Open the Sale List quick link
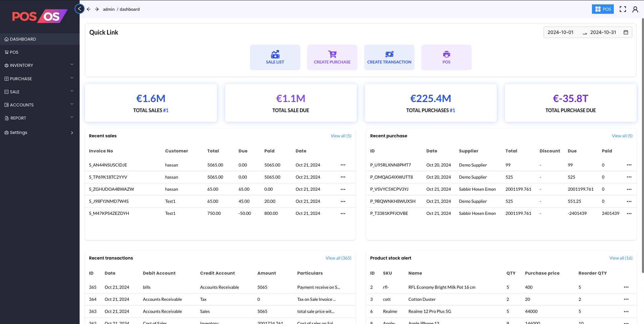The image size is (644, 324). tap(275, 57)
